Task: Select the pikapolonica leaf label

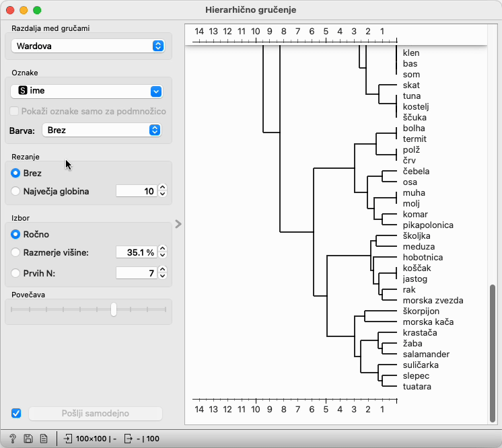Action: (428, 225)
